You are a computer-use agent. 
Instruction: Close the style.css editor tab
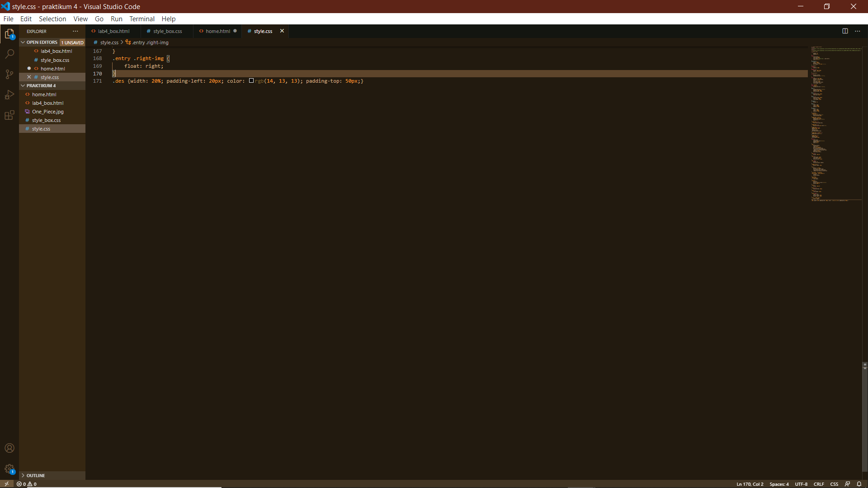[282, 31]
